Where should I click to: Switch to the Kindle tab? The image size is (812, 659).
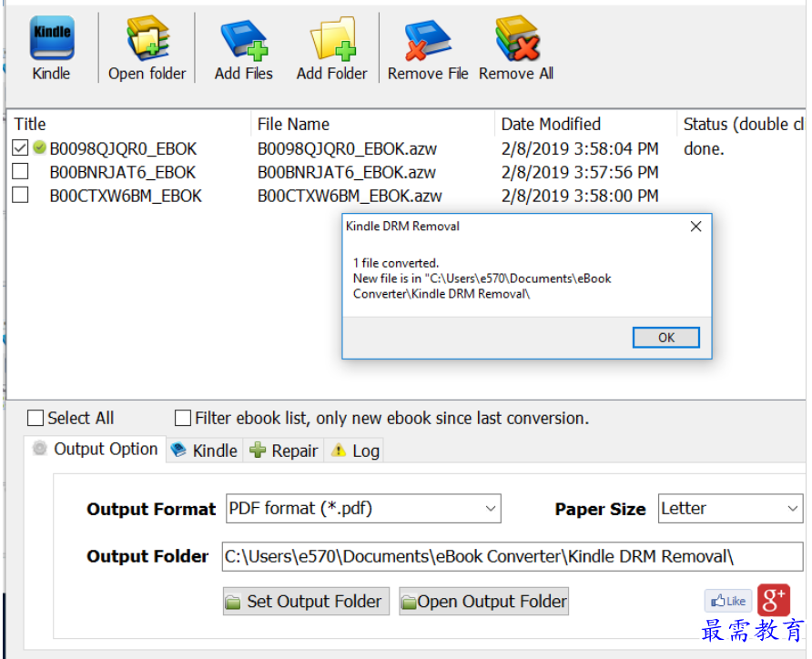point(205,451)
